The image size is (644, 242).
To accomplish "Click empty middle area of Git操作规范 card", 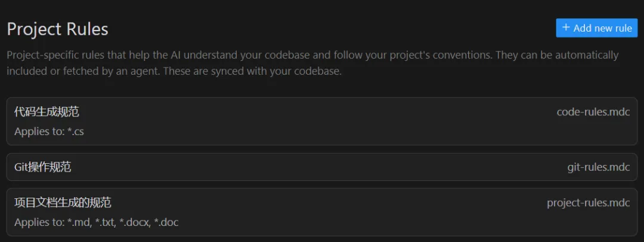I will pos(322,167).
